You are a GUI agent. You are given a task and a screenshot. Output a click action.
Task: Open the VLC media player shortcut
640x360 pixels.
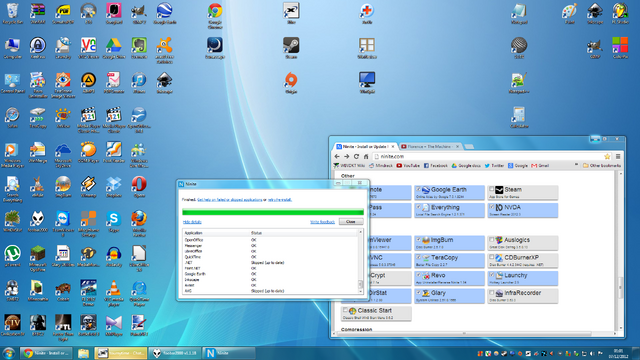[x=113, y=293]
